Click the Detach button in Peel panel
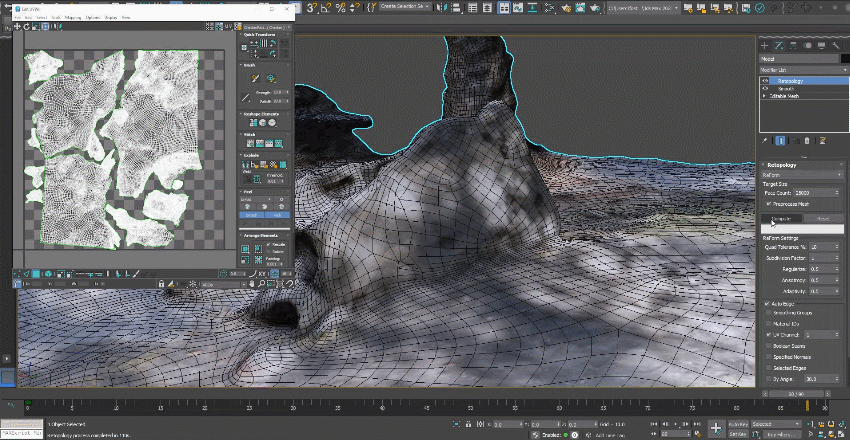Image resolution: width=850 pixels, height=440 pixels. click(x=252, y=215)
